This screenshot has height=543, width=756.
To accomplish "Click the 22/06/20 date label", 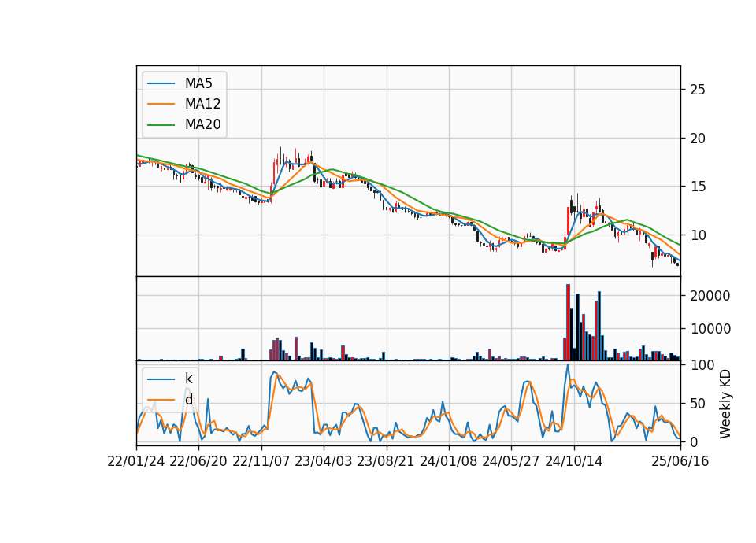I will pyautogui.click(x=198, y=461).
